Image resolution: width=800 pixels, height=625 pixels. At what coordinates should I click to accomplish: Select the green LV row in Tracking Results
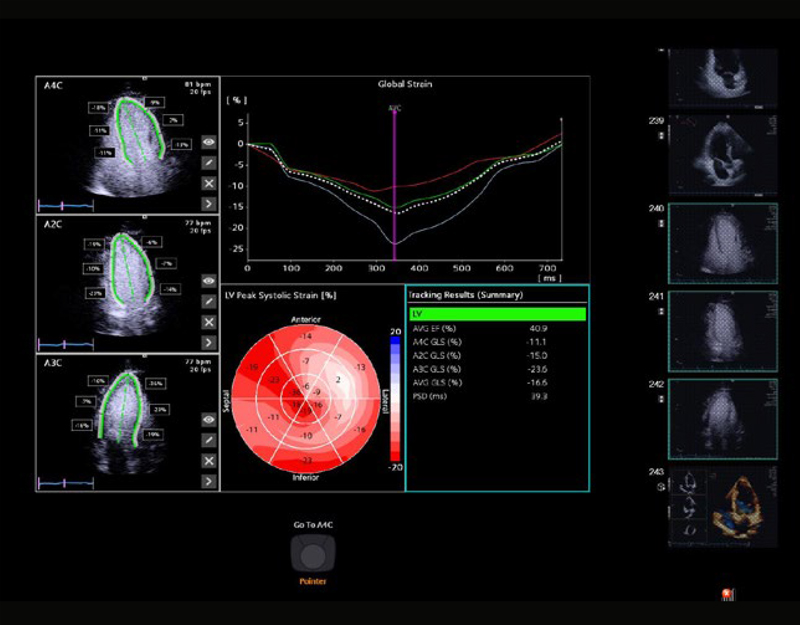(x=497, y=314)
